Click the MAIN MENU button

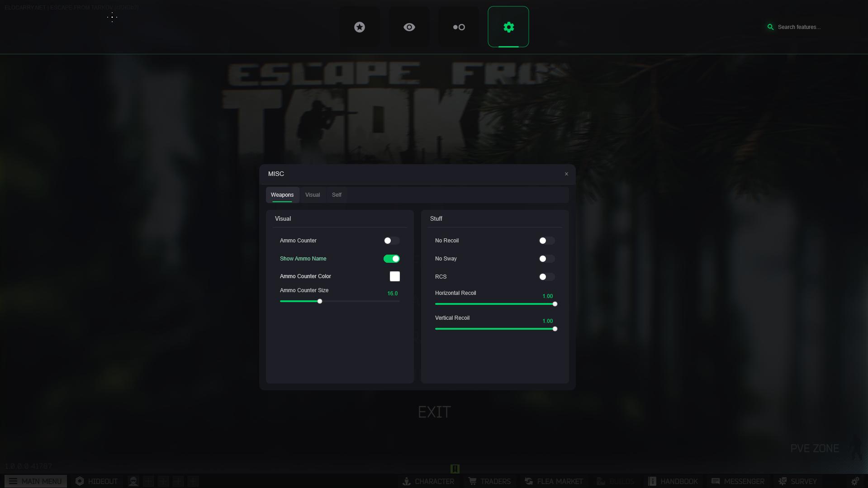pyautogui.click(x=36, y=481)
